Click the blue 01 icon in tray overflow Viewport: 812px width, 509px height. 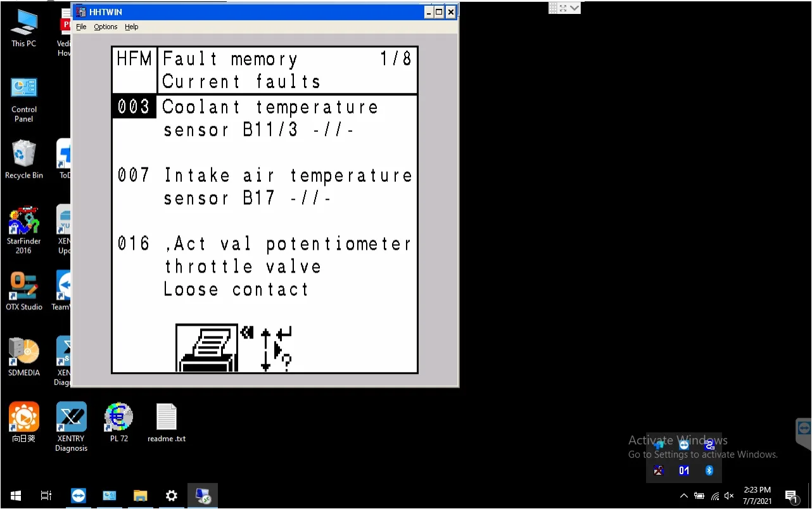coord(684,470)
